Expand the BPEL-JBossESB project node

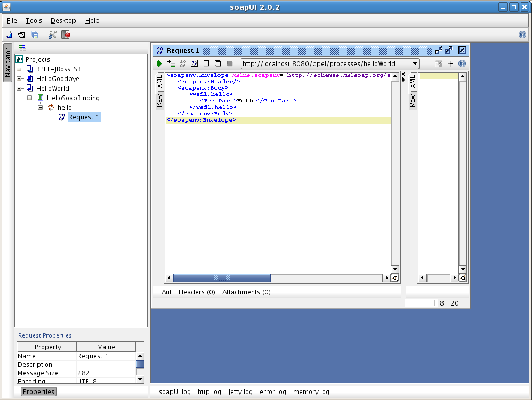[19, 69]
